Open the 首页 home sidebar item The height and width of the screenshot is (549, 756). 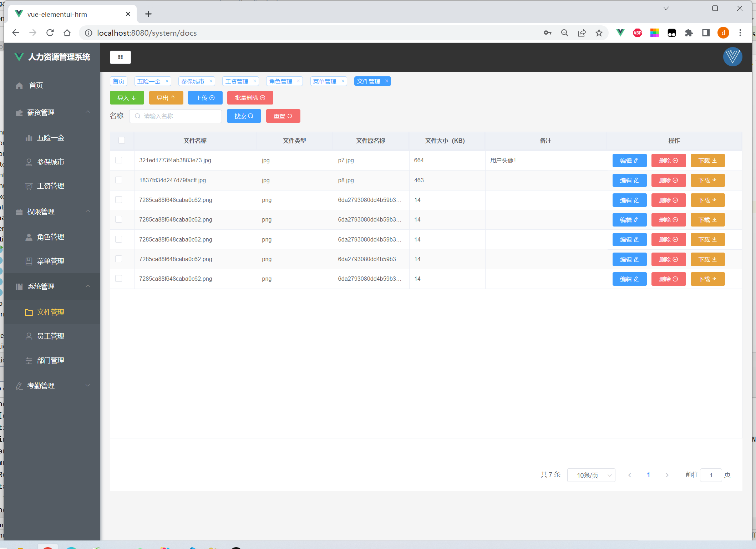pos(36,86)
